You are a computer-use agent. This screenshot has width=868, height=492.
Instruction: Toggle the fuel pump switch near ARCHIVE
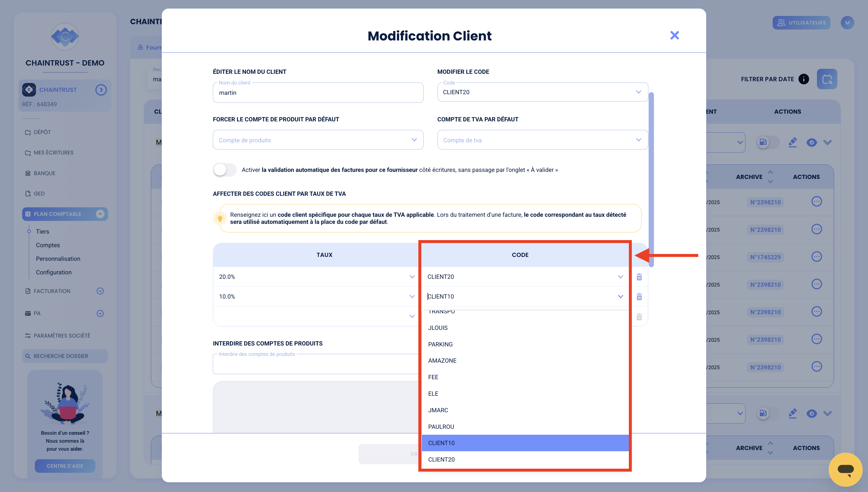coord(763,142)
